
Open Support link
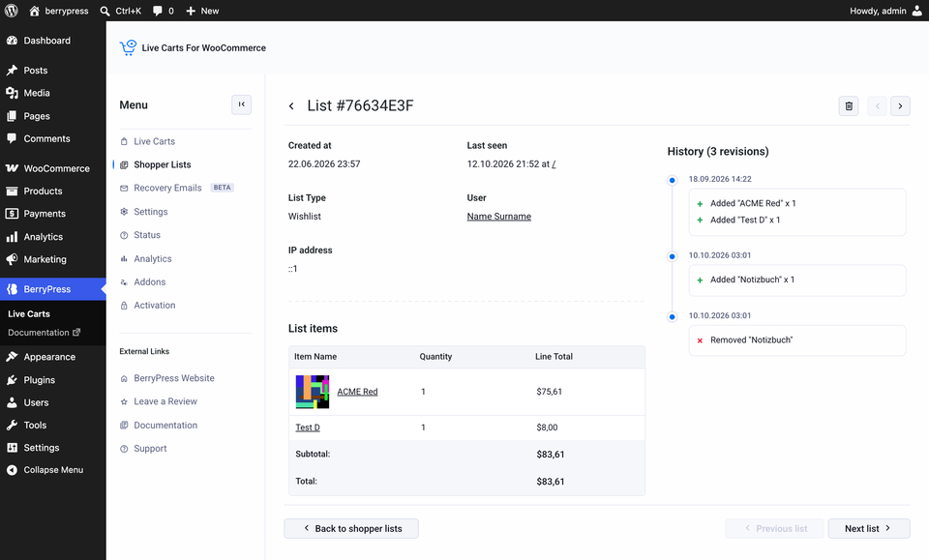150,449
